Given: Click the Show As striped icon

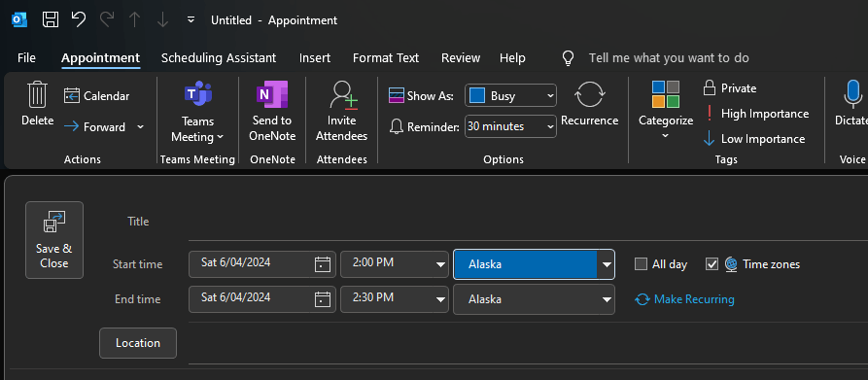Looking at the screenshot, I should [397, 95].
